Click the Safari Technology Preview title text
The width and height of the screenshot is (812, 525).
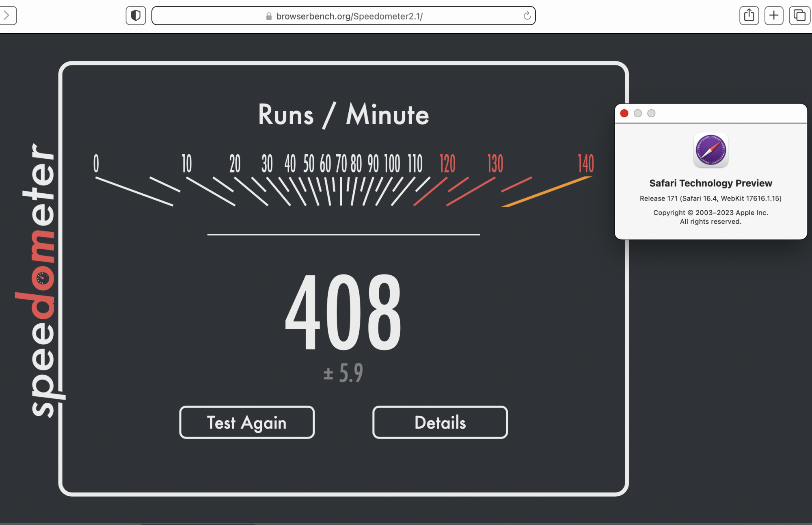[710, 183]
